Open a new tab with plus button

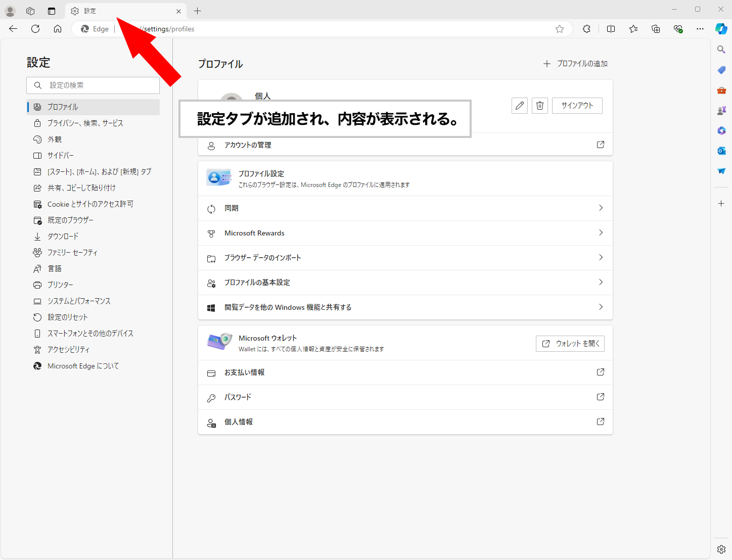[197, 11]
